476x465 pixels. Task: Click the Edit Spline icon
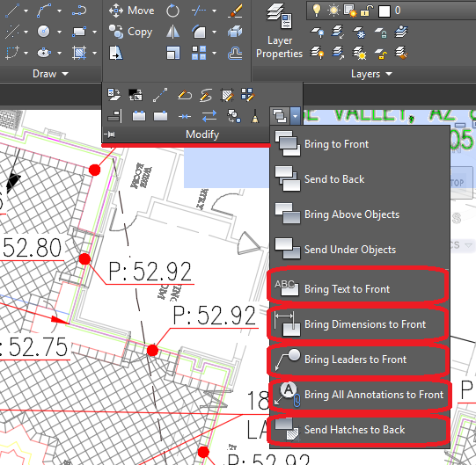click(206, 95)
